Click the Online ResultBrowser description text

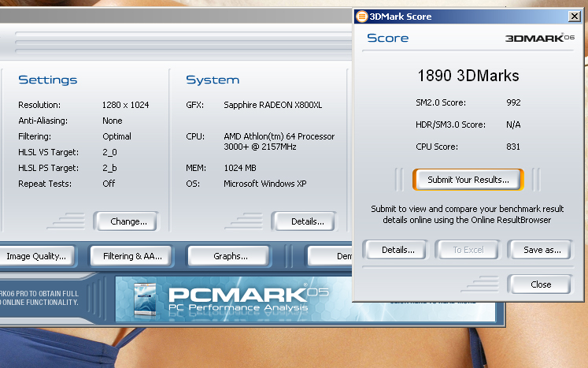468,214
